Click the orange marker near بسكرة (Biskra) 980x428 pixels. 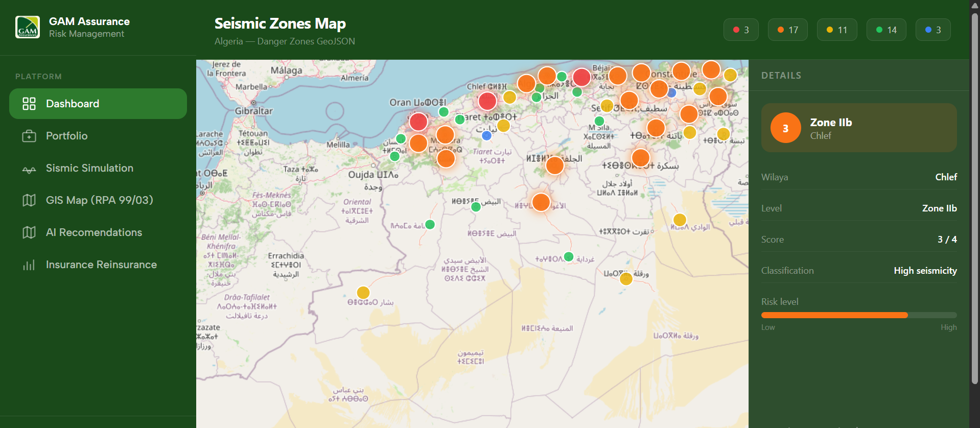click(641, 158)
